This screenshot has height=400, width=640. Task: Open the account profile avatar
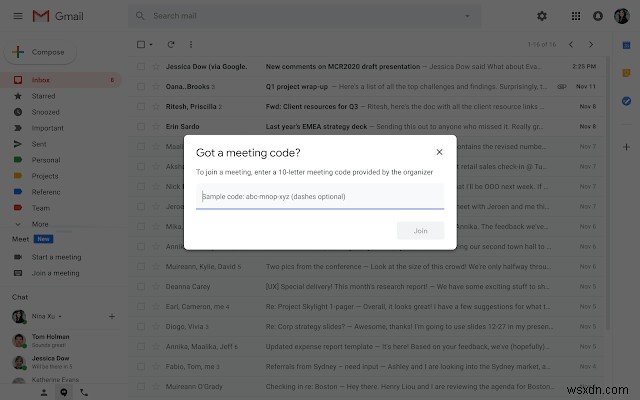pyautogui.click(x=622, y=16)
